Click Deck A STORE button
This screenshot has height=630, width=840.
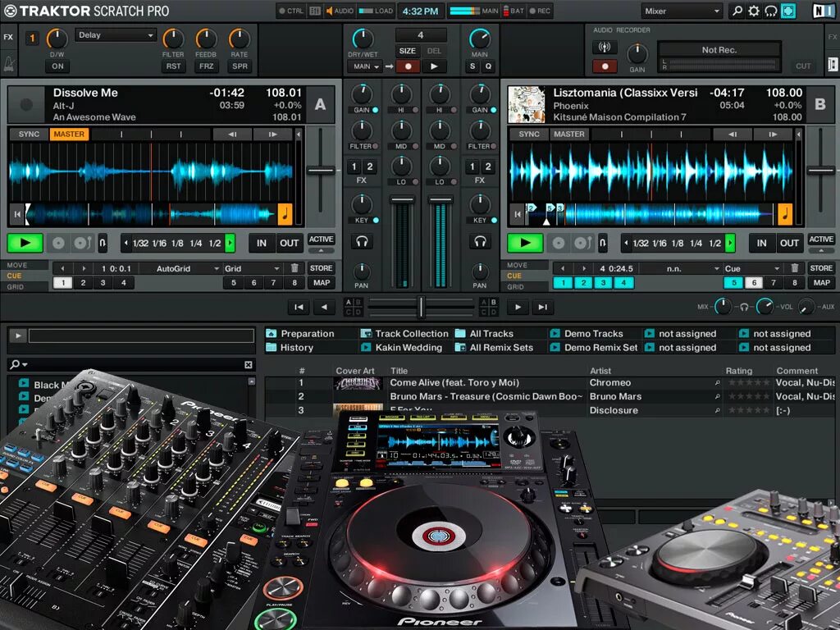[321, 268]
